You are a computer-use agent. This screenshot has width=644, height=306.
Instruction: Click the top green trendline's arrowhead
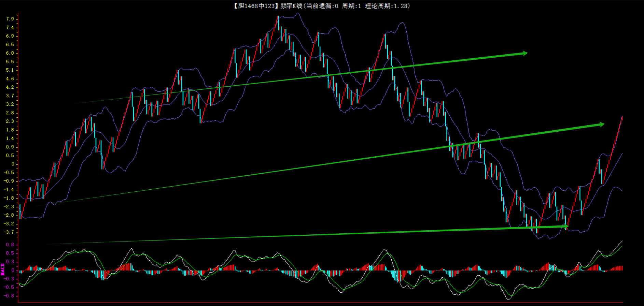coord(524,53)
